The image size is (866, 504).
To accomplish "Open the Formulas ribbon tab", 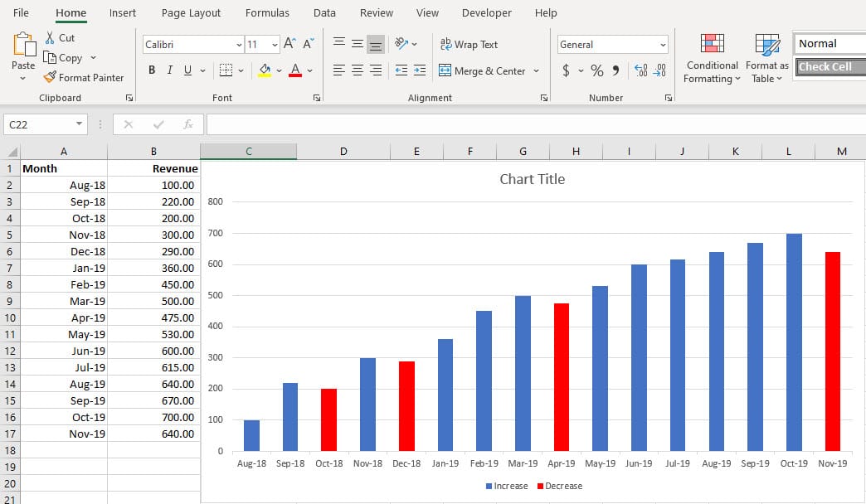I will coord(267,13).
